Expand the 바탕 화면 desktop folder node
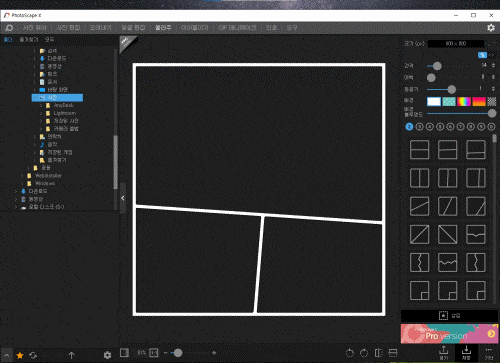The image size is (500, 363). pos(35,90)
